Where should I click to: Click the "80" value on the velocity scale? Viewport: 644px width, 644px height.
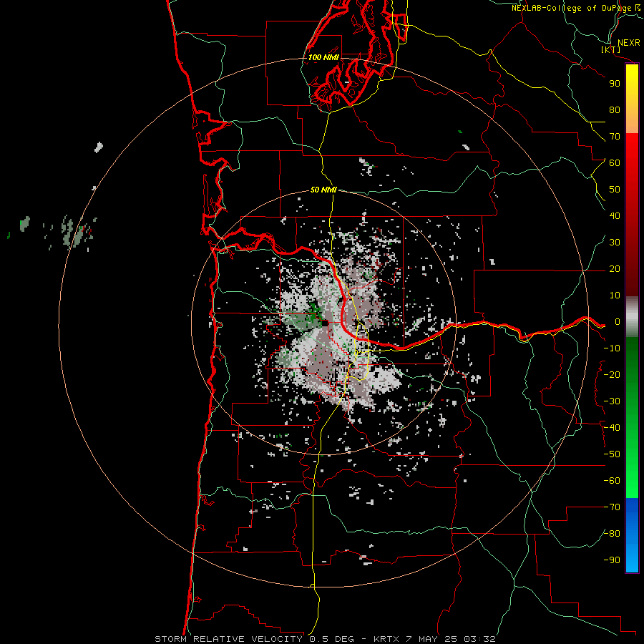tap(615, 110)
